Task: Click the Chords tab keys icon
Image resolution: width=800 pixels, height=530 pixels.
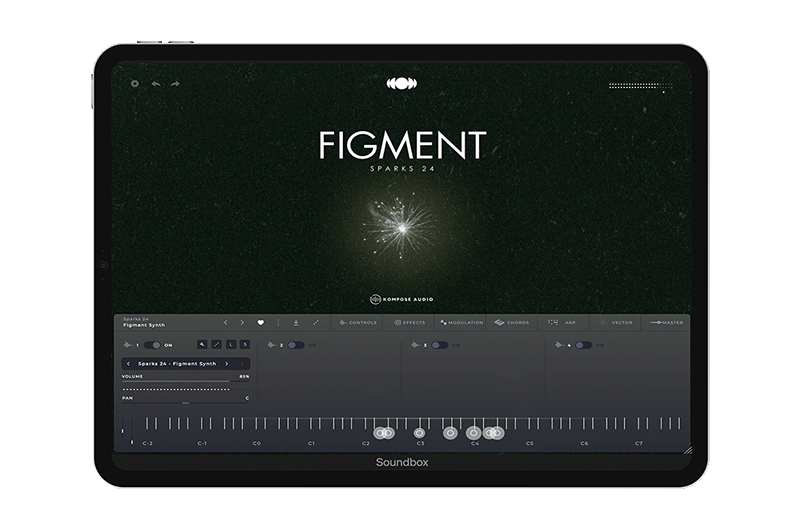Action: pos(499,322)
